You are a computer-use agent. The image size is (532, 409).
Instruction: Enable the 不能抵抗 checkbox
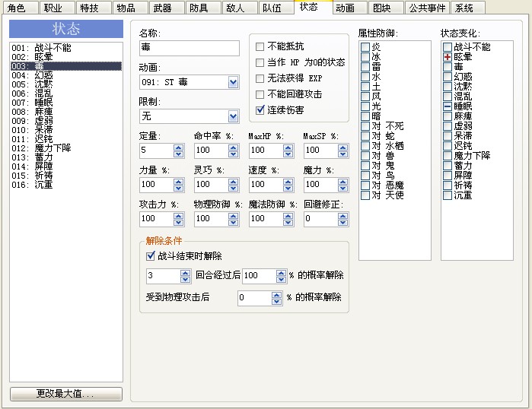[x=260, y=46]
